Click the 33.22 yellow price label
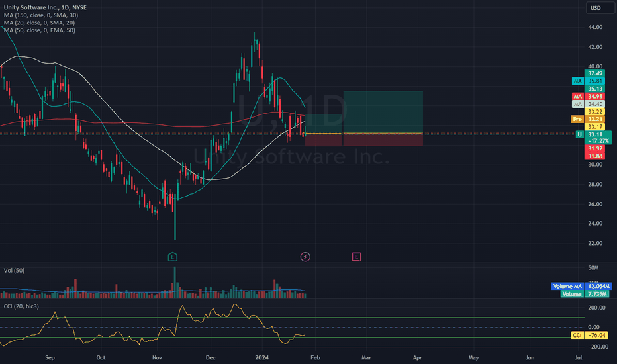Screen dimensions: 617x364 point(595,112)
